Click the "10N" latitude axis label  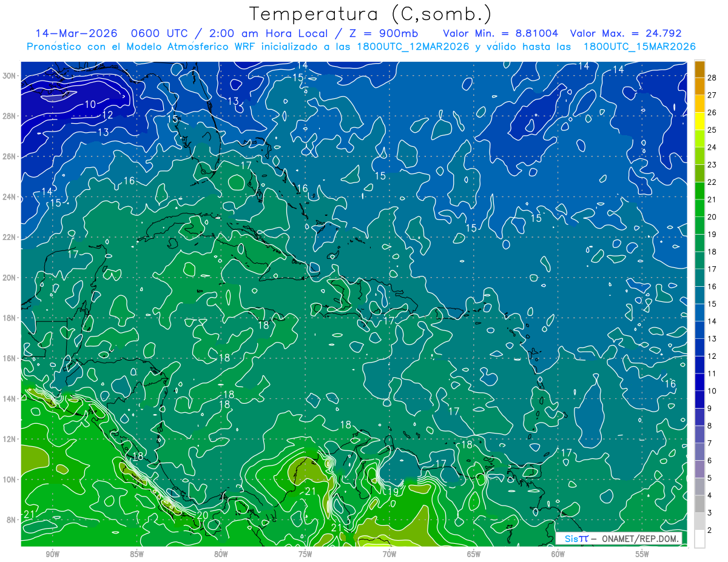pos(10,480)
